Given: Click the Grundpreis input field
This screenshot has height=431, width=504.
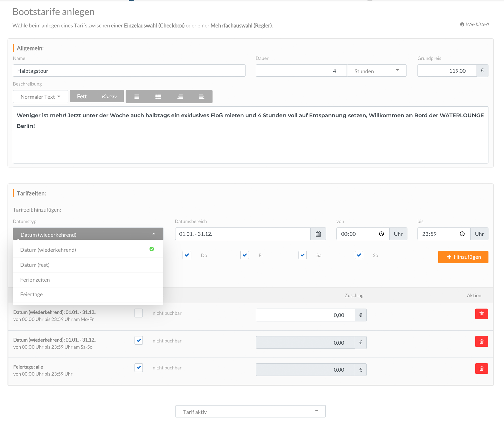Looking at the screenshot, I should (446, 71).
